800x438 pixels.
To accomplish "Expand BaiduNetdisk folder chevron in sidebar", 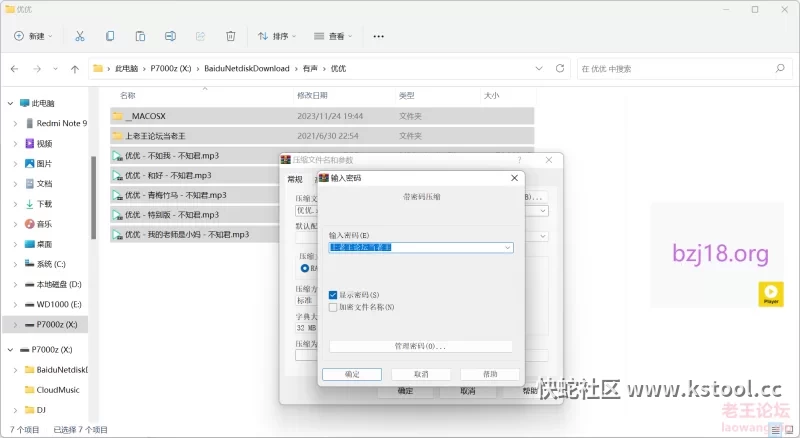I will (x=15, y=370).
